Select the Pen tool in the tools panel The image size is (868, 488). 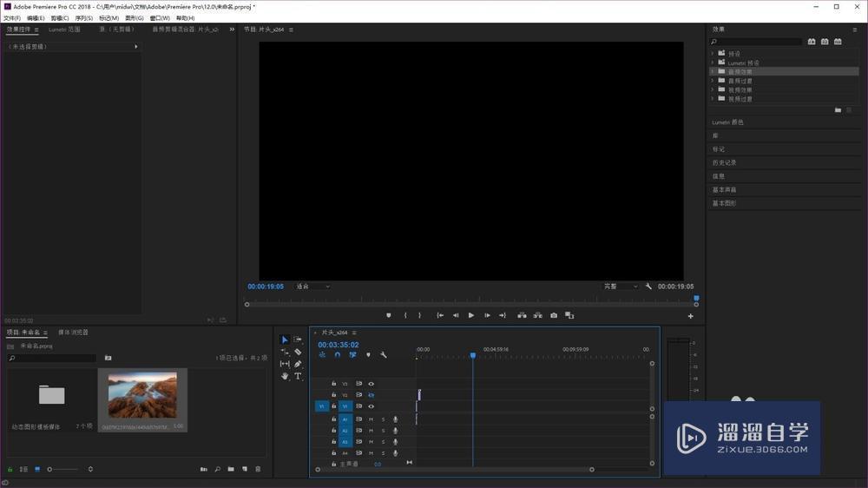(298, 364)
